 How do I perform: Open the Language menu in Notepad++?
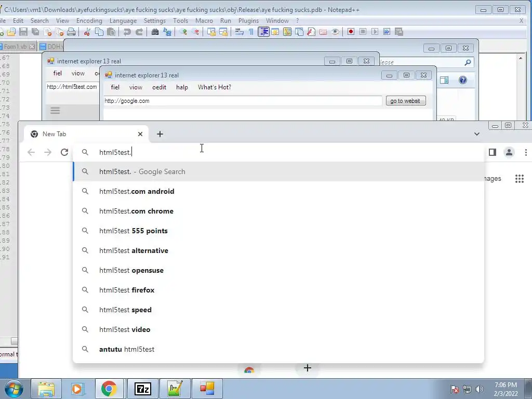tap(123, 21)
